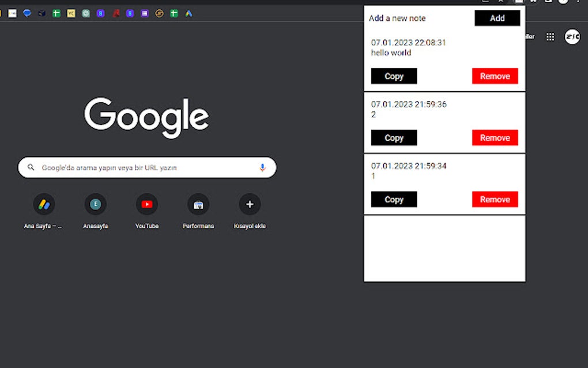Remove the note containing 2

point(495,137)
